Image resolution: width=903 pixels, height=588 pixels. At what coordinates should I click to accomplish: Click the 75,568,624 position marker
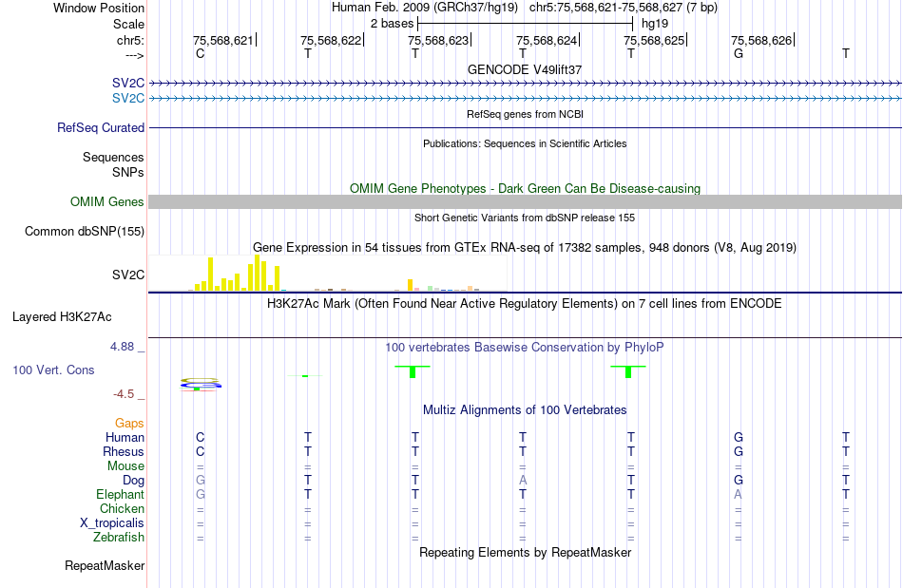click(548, 40)
